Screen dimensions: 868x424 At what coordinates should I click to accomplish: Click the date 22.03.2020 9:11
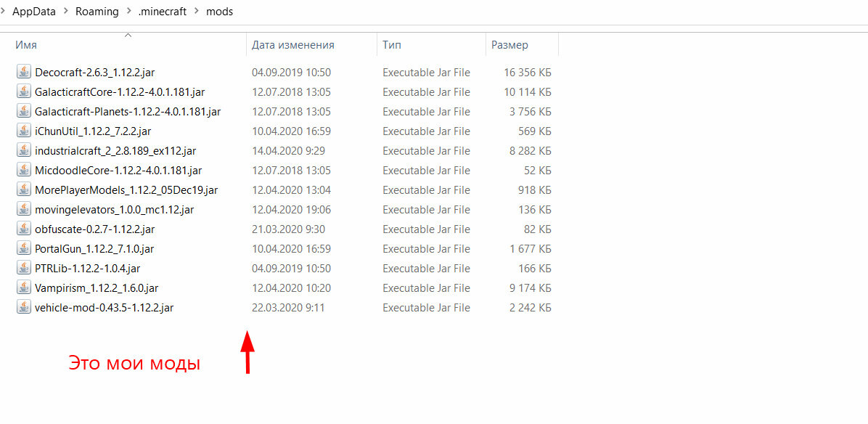pos(288,308)
